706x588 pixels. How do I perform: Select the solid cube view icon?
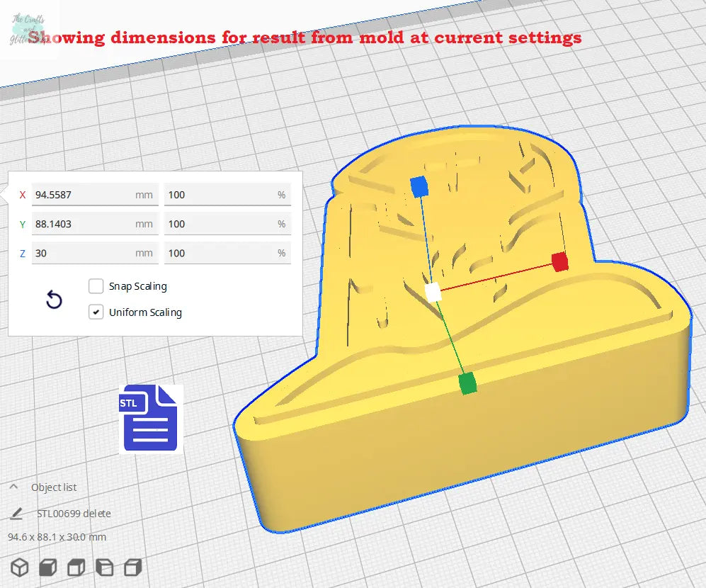click(x=47, y=567)
